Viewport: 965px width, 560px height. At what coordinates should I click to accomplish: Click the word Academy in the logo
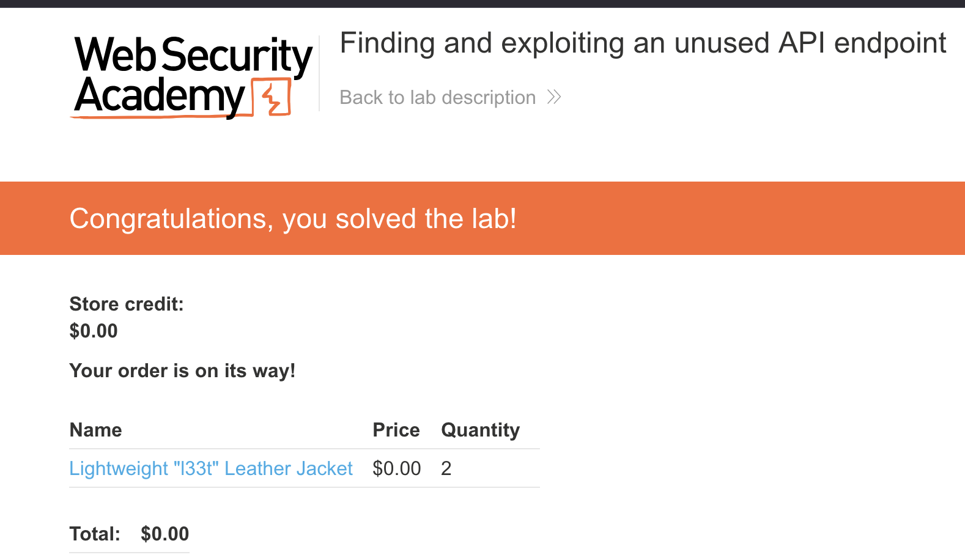160,96
